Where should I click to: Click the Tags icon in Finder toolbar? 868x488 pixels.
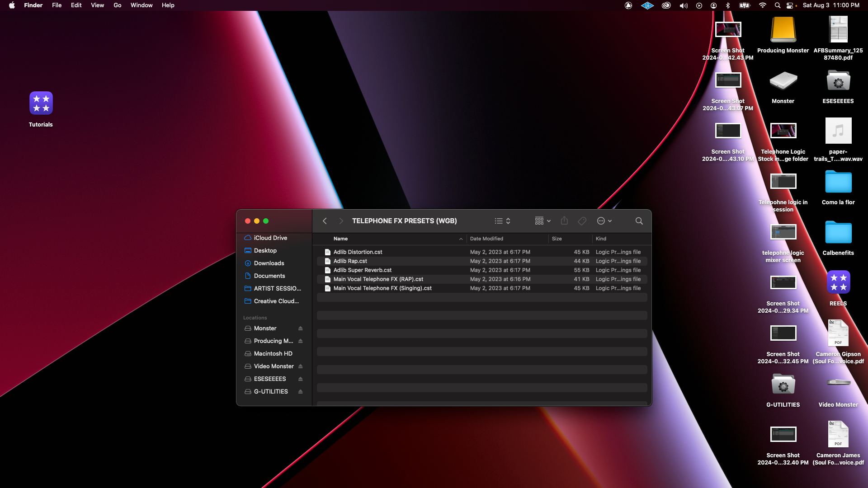pyautogui.click(x=582, y=221)
